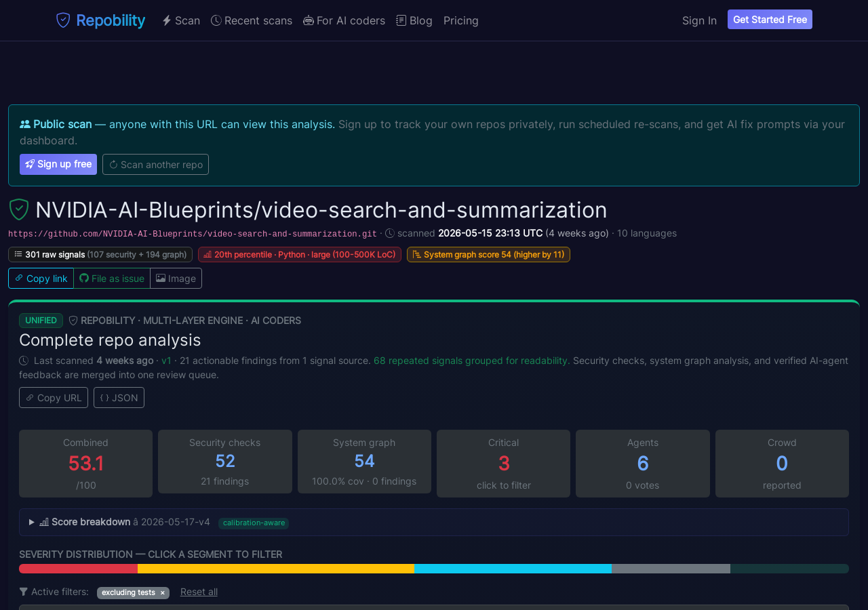The height and width of the screenshot is (610, 868).
Task: Click Sign In in the header
Action: pos(699,20)
